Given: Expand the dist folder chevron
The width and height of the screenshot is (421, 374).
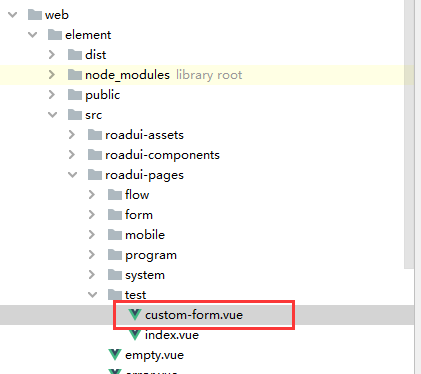Looking at the screenshot, I should coord(52,55).
